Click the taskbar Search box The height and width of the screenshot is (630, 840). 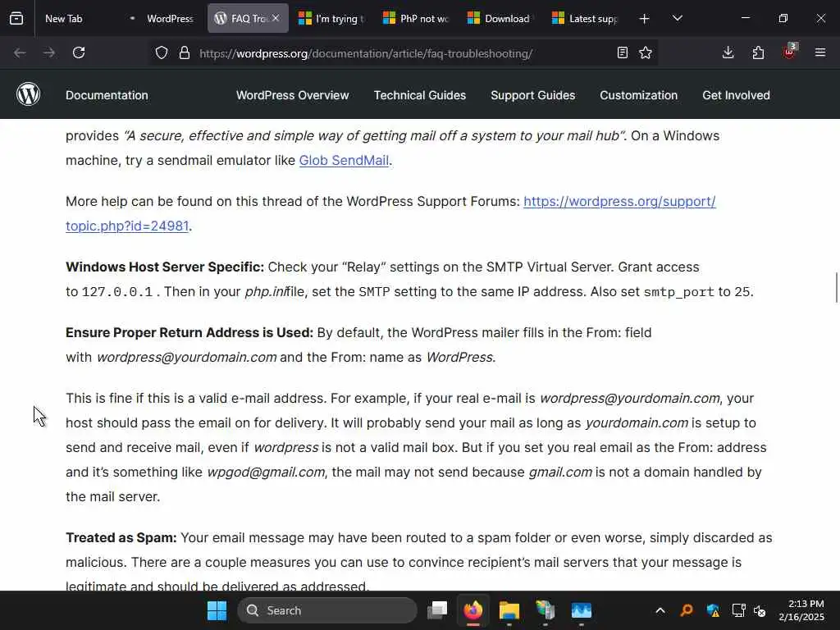326,610
